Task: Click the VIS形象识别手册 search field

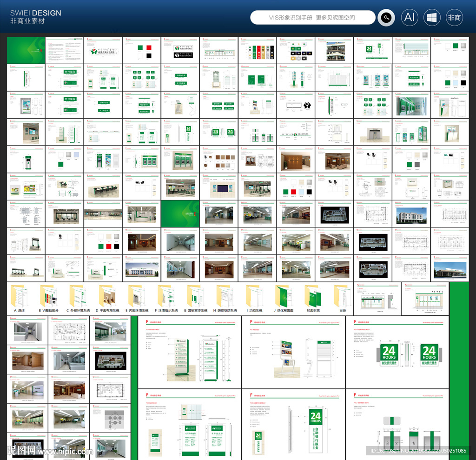Action: pos(313,18)
